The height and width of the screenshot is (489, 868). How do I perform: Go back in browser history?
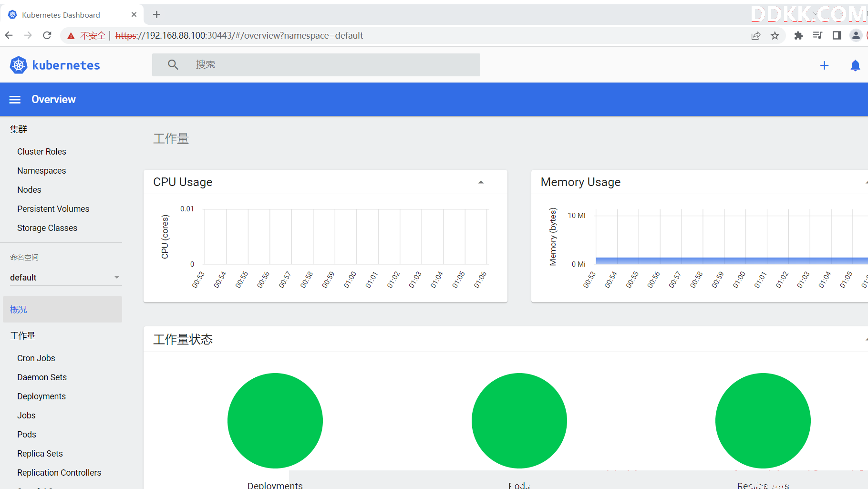point(9,35)
